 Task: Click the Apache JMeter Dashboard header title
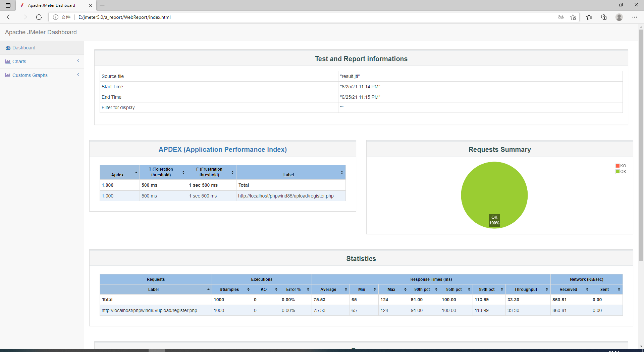coord(41,32)
